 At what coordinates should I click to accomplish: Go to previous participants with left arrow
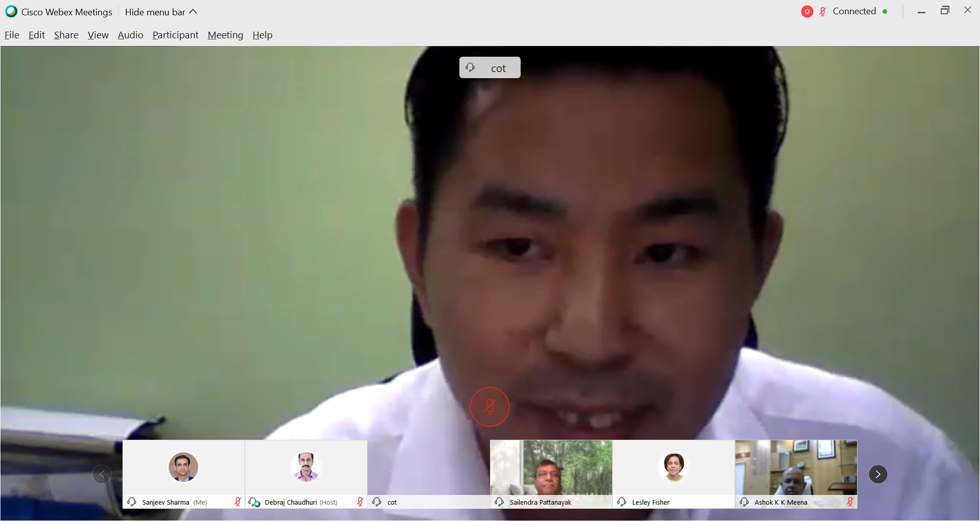click(x=102, y=475)
